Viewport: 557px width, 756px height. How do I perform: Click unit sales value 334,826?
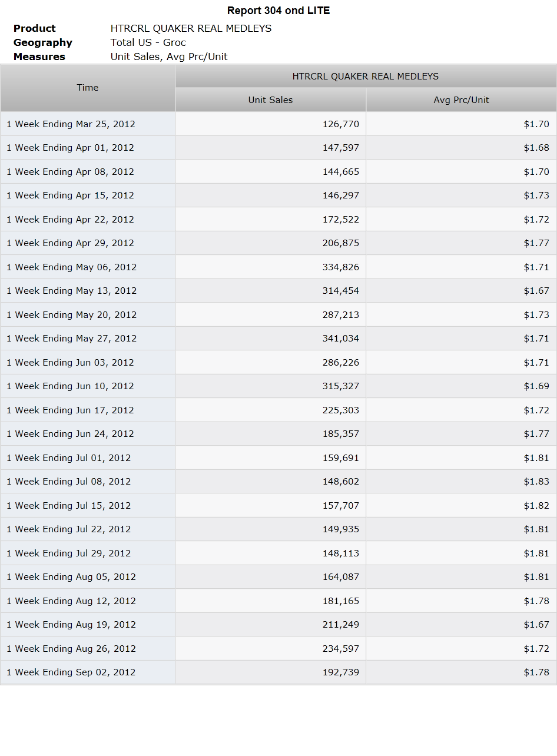(341, 267)
